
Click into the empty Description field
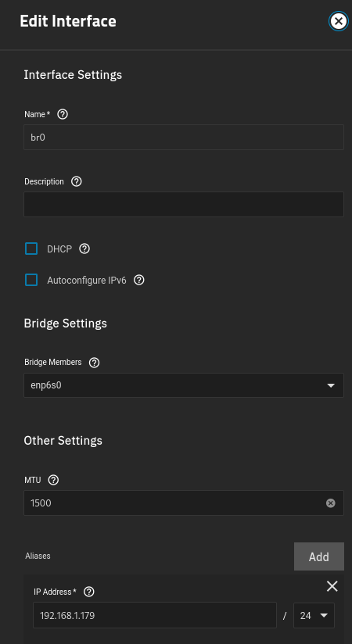tap(184, 204)
